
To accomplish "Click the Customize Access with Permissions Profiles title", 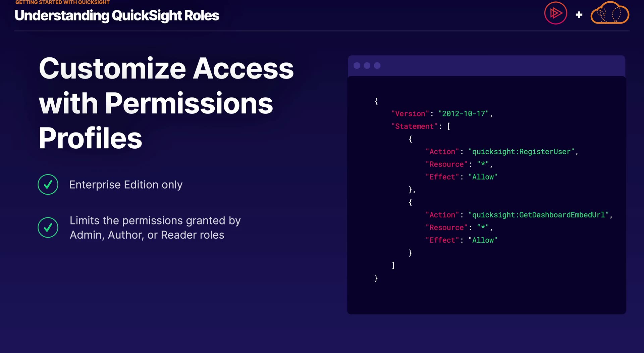I will 166,103.
